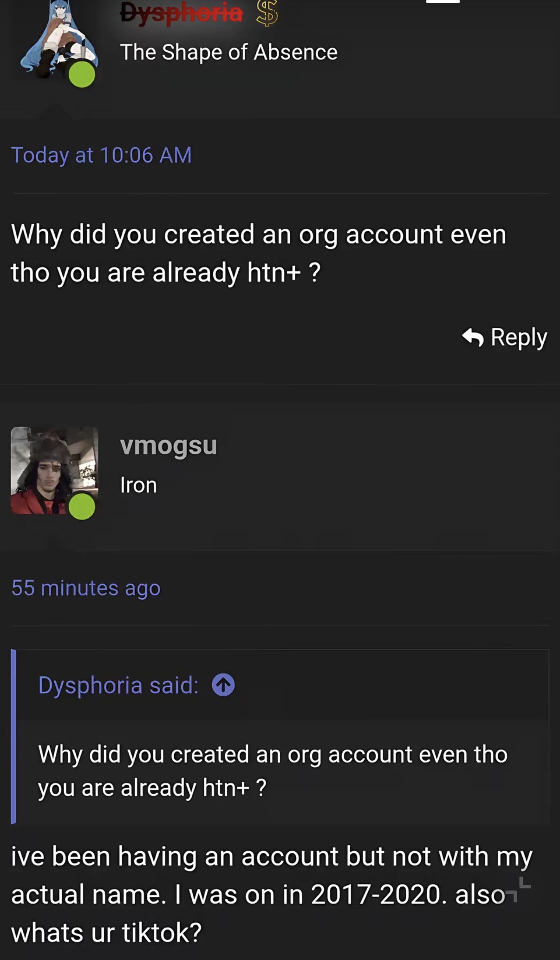Screen dimensions: 560x960
Task: Click the expand corner icon in vmogsu's reply
Action: click(x=517, y=889)
